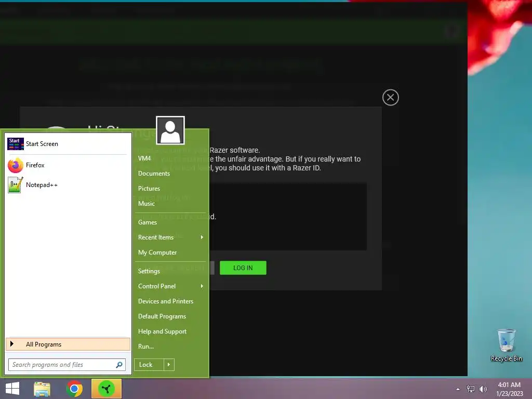
Task: Click the Recent Items label
Action: tap(156, 237)
